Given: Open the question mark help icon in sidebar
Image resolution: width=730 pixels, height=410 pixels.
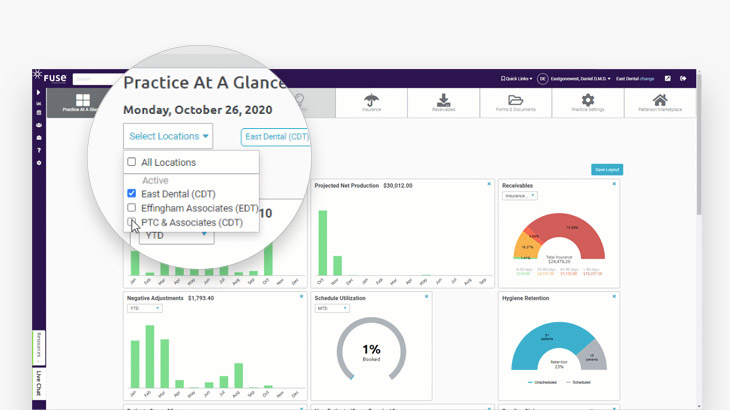Looking at the screenshot, I should click(x=39, y=150).
